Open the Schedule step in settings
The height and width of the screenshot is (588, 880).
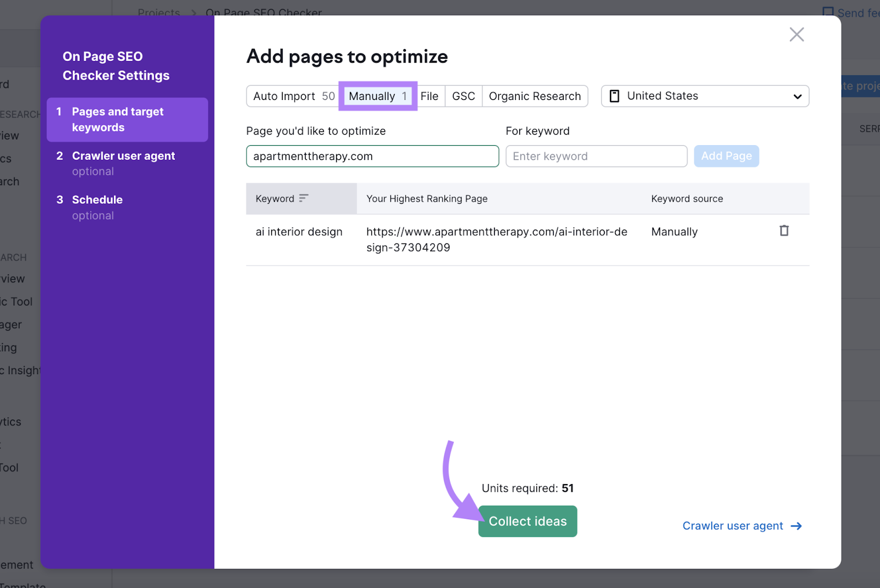pos(97,199)
